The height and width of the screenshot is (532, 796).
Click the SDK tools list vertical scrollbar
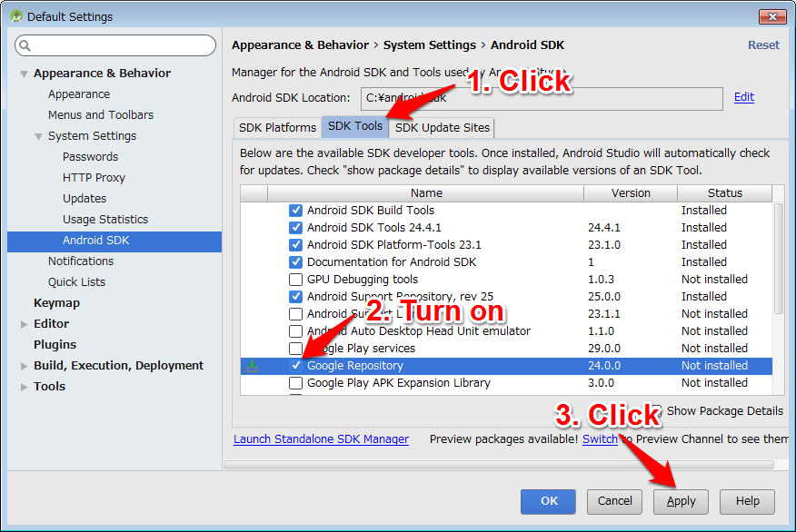778,259
